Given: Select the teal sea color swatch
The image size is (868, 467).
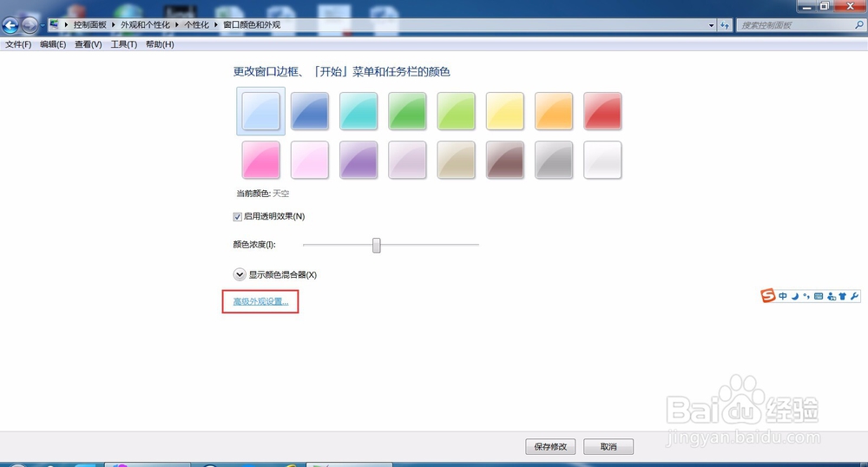Looking at the screenshot, I should pyautogui.click(x=358, y=111).
